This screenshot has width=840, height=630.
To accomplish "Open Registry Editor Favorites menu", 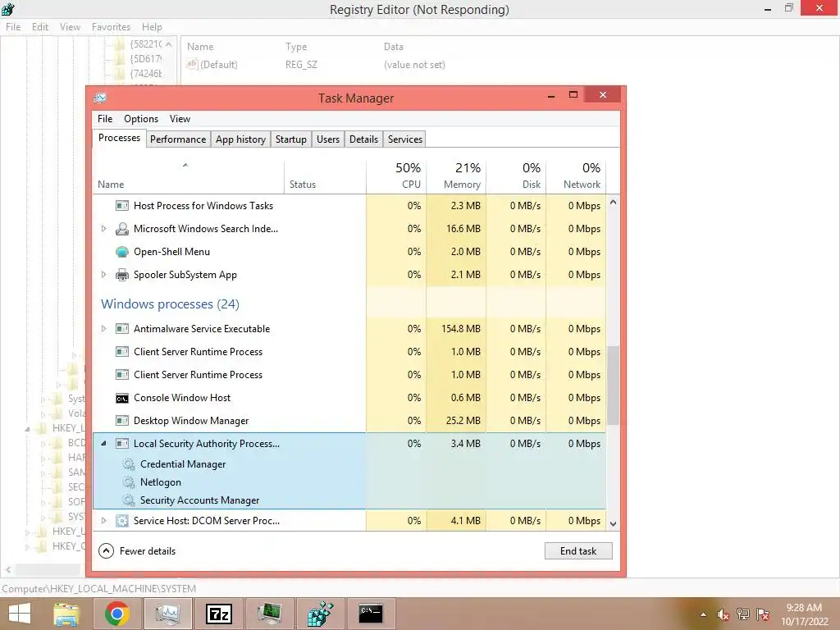I will [x=111, y=27].
